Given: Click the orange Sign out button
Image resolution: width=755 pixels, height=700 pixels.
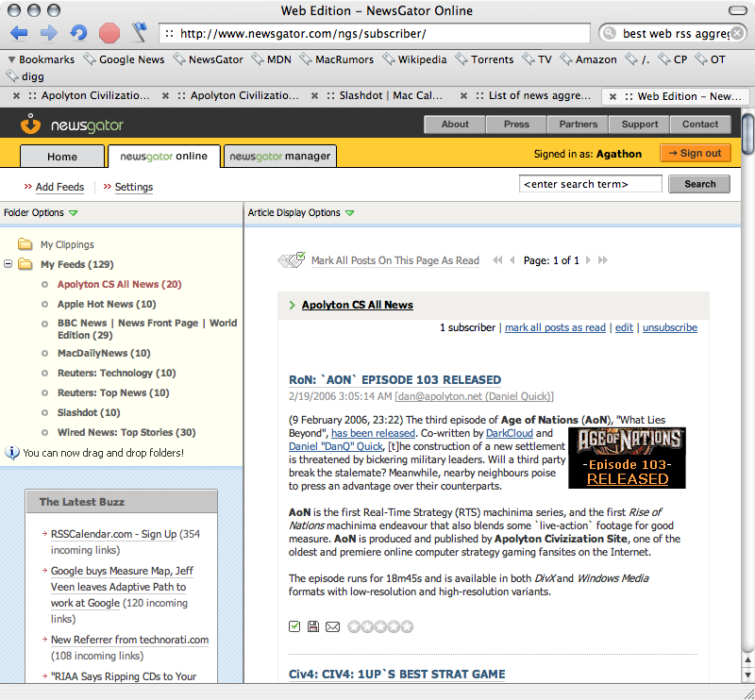Looking at the screenshot, I should pos(696,154).
